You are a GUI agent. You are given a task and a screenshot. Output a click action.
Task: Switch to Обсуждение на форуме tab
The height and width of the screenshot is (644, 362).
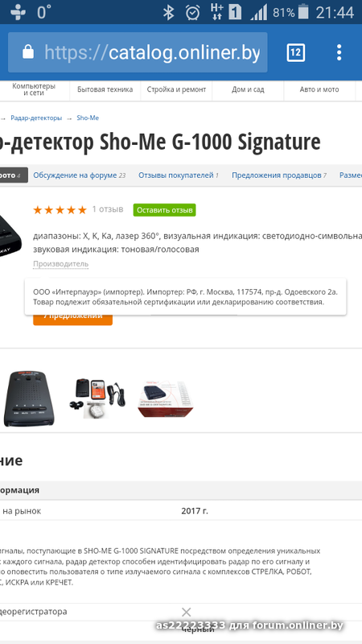pos(79,175)
